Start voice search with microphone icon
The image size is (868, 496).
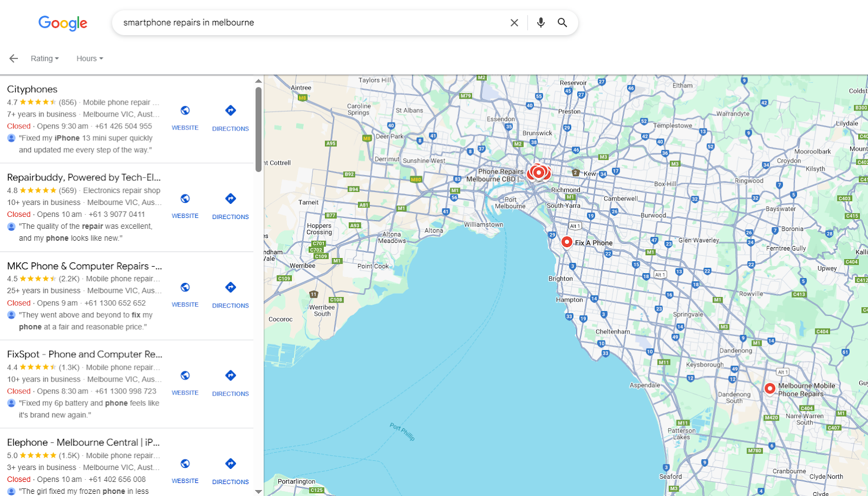(x=541, y=23)
